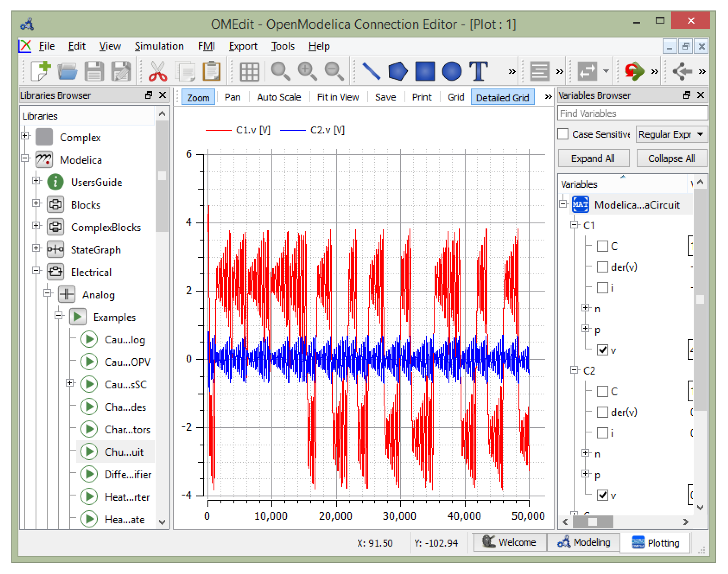Check the i variable under C1
Viewport: 728px width, 574px height.
(x=603, y=288)
